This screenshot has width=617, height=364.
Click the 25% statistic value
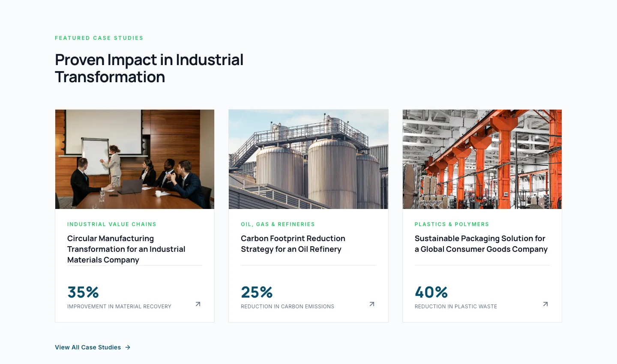click(x=257, y=292)
